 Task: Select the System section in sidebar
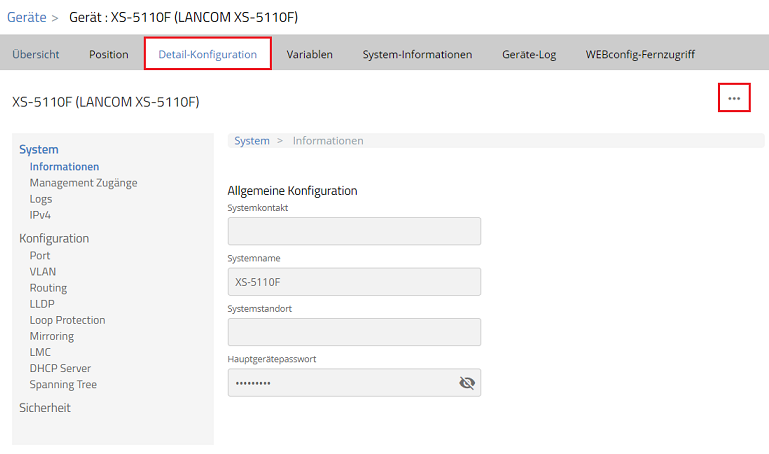point(39,149)
